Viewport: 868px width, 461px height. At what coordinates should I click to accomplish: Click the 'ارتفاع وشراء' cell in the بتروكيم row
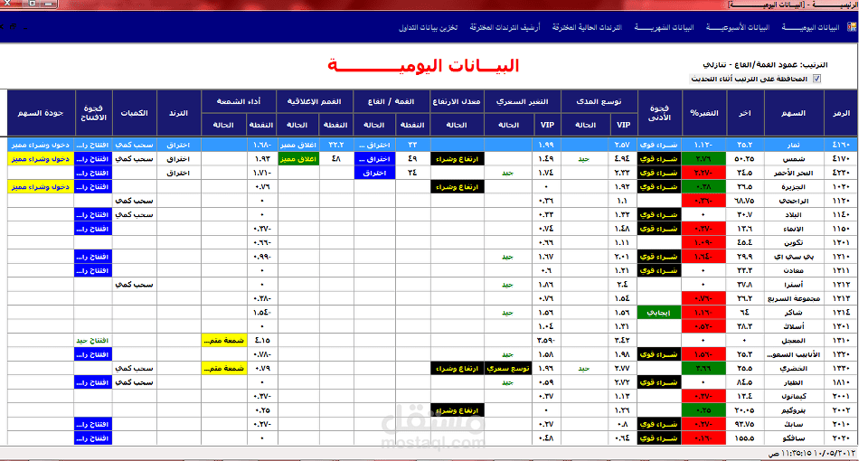coord(458,410)
